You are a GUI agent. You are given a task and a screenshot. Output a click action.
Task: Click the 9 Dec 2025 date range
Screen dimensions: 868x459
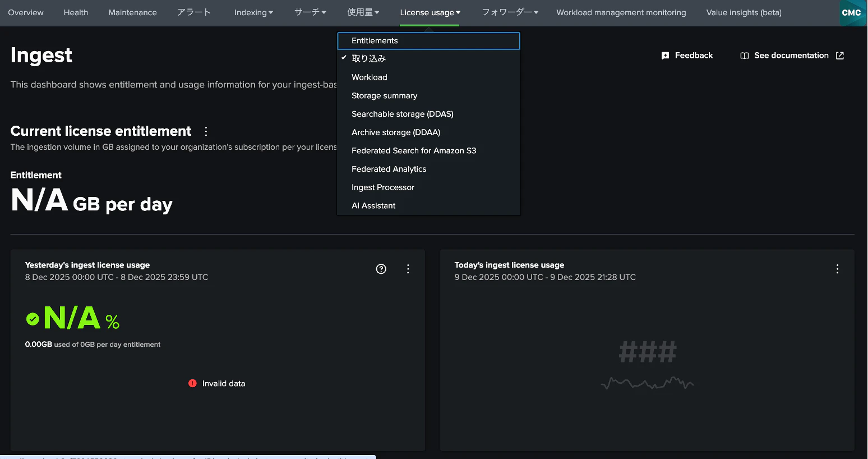tap(545, 277)
